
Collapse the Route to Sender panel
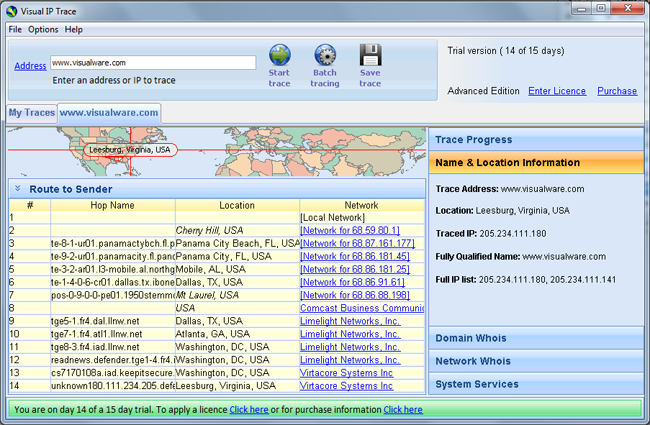pos(18,188)
